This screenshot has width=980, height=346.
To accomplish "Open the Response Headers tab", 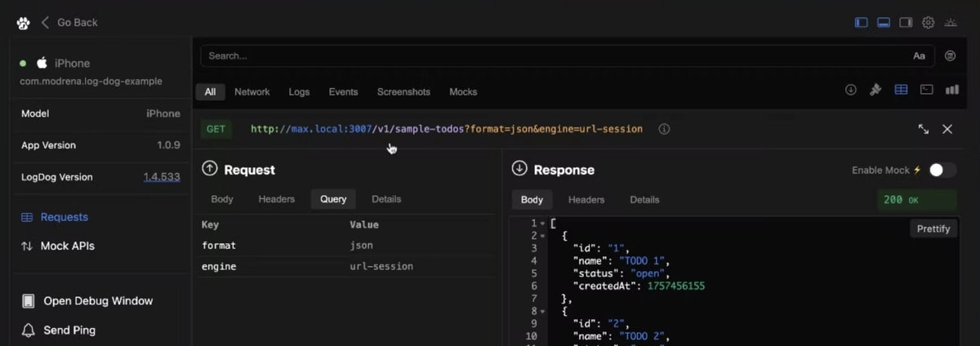I will coord(586,200).
